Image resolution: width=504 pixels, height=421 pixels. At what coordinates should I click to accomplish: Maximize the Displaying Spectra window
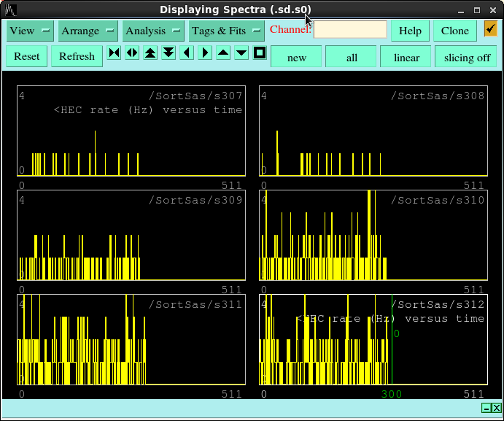[477, 10]
